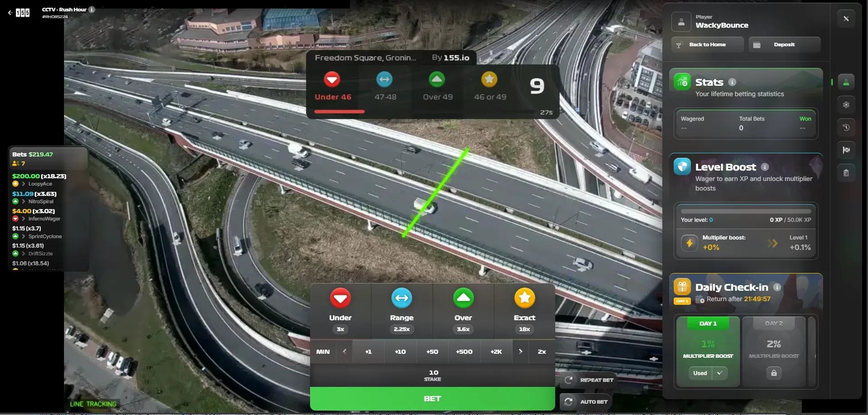The image size is (868, 415).
Task: Click the Deposit button
Action: [784, 44]
